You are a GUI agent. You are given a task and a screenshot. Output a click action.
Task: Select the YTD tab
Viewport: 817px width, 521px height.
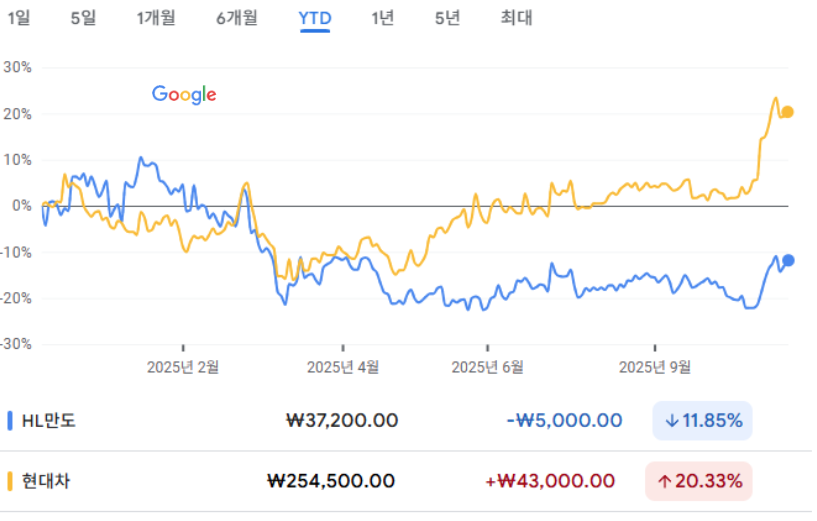coord(315,18)
